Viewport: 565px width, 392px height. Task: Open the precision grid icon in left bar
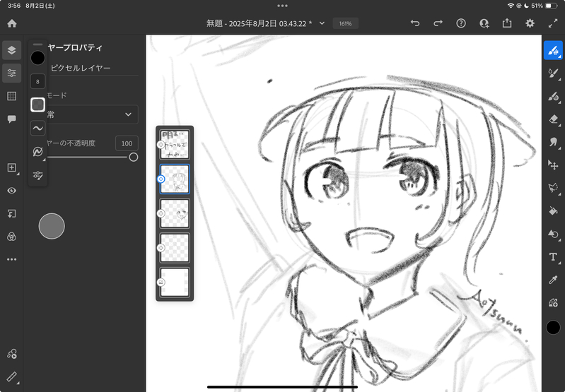click(12, 96)
